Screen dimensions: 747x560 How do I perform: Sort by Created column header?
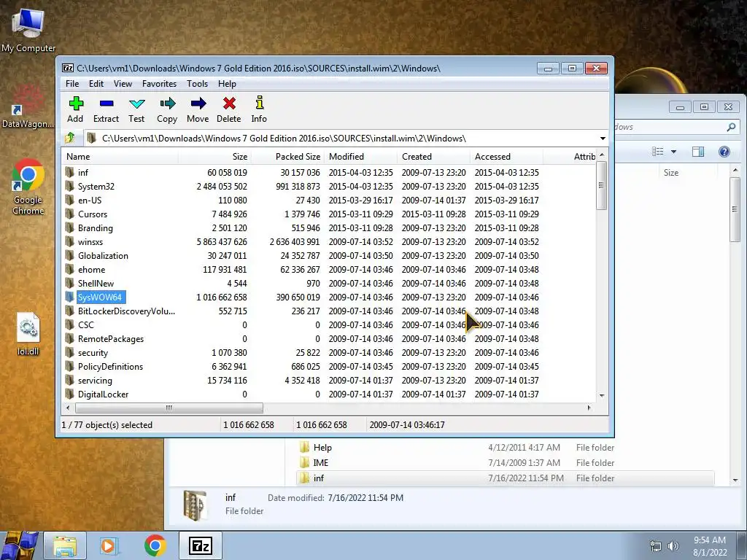(x=433, y=156)
